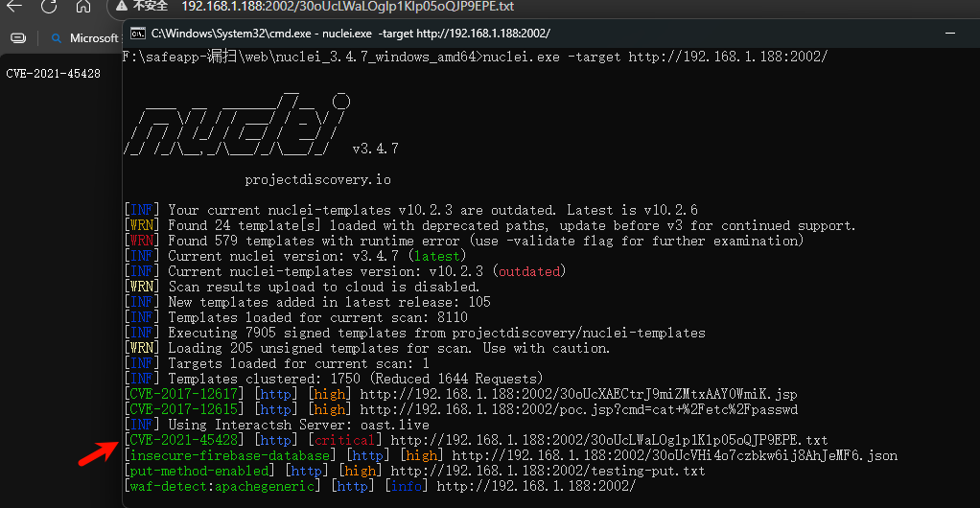The width and height of the screenshot is (980, 508).
Task: Click the projectdiscovery.io text
Action: click(318, 180)
